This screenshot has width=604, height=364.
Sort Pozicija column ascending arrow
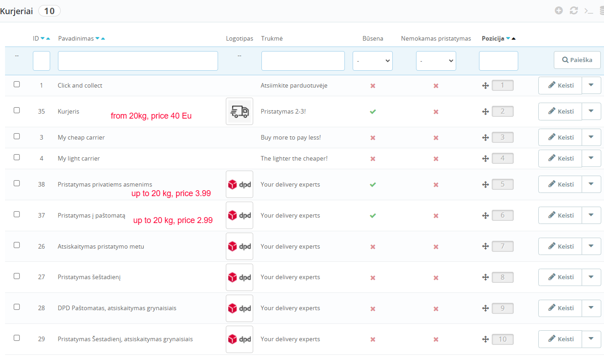coord(514,39)
